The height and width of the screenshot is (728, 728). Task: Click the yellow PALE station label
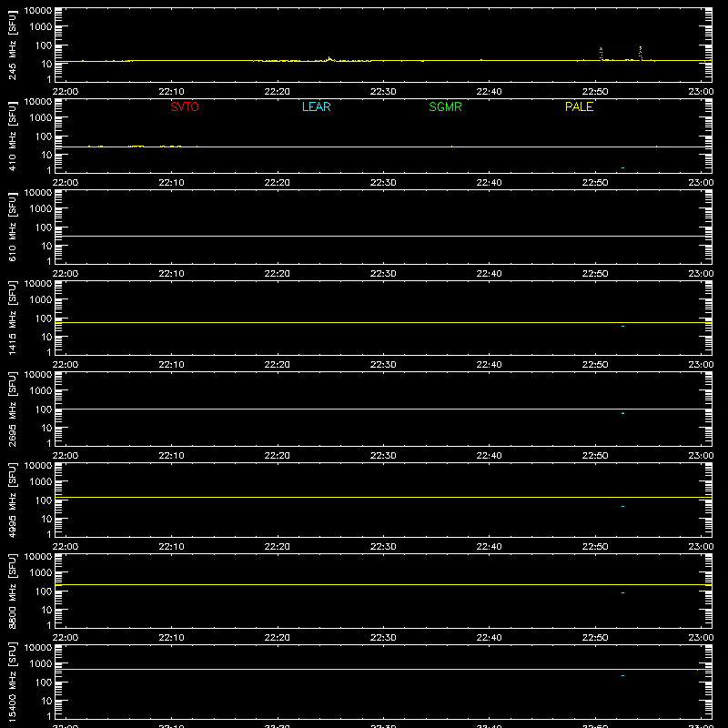579,106
